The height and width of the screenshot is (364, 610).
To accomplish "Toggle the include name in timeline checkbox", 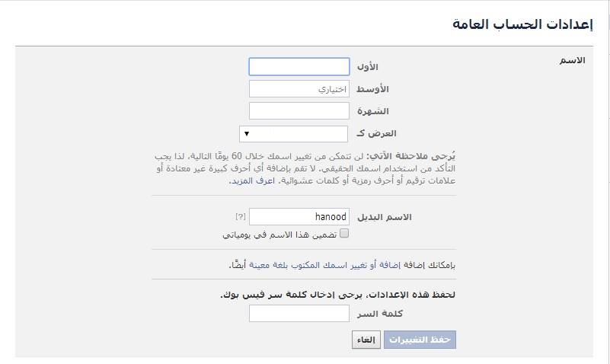I will [x=344, y=234].
